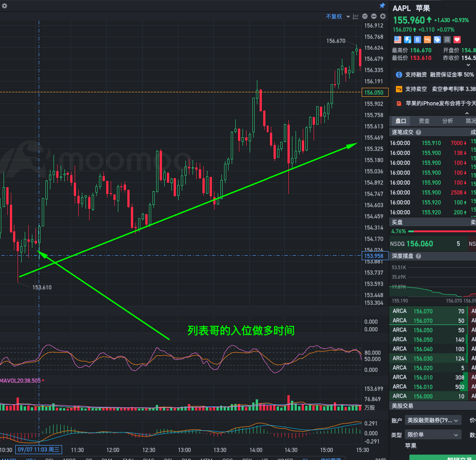Click the blue price tag icon
This screenshot has width=476, height=460.
click(437, 40)
